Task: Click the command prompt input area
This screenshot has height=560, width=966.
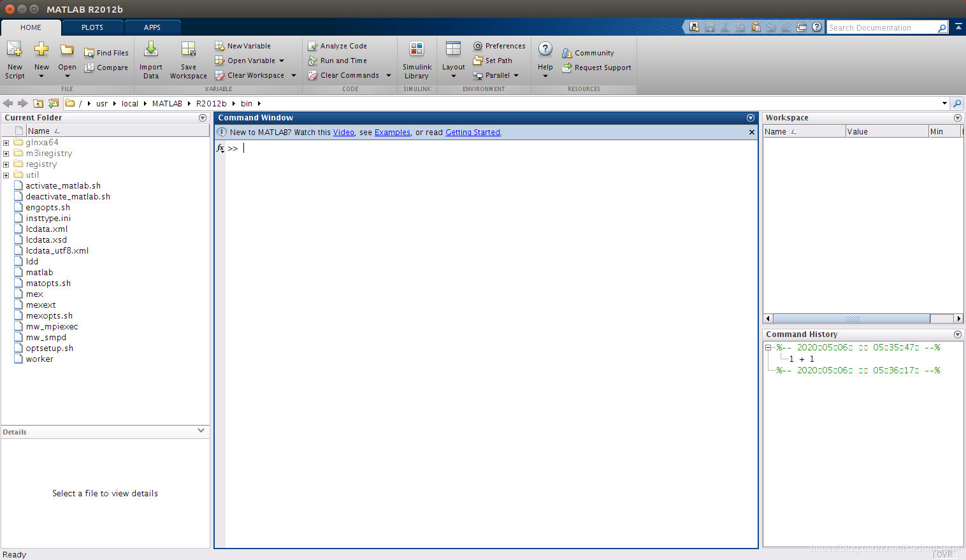Action: (491, 148)
